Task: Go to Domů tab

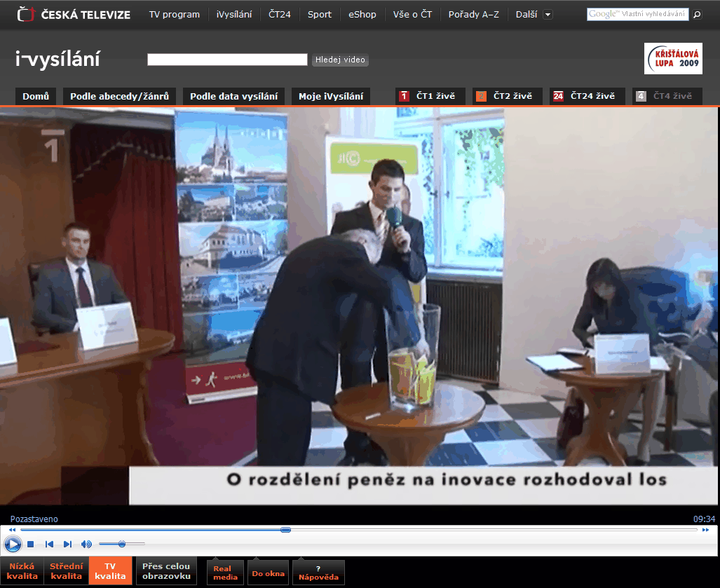Action: (36, 97)
